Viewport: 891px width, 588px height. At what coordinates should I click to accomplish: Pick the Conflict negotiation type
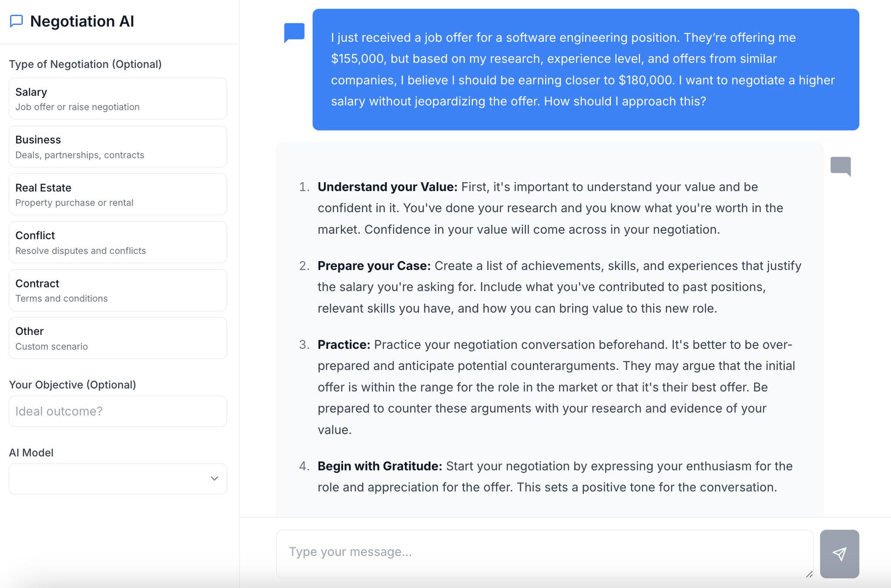(x=118, y=242)
